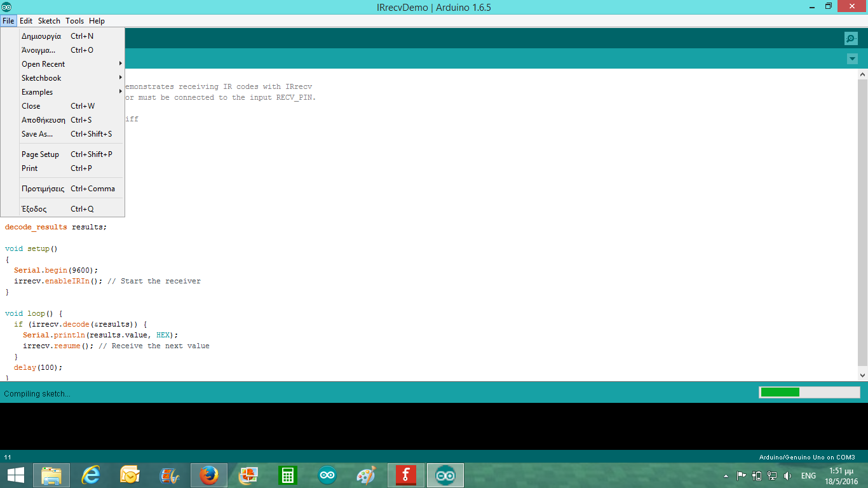Click the 'if (irrecv.decode(&results))' line
The height and width of the screenshot is (488, 868).
[x=81, y=324]
